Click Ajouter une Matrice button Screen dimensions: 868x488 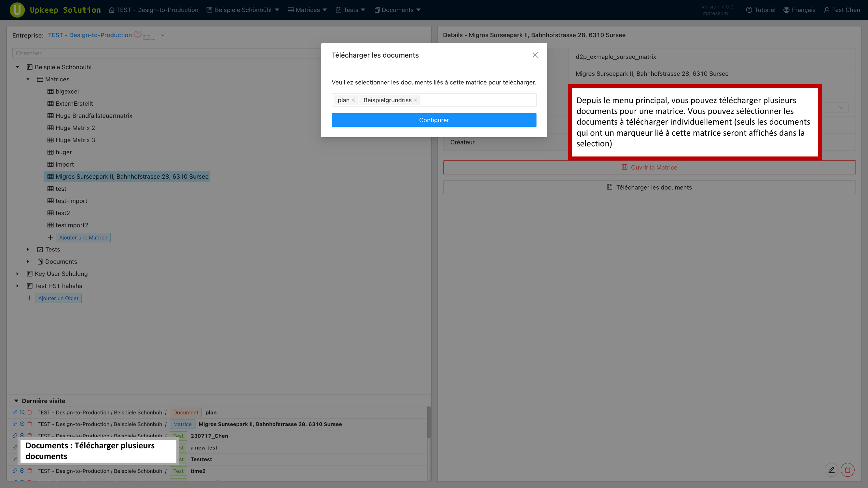tap(83, 237)
